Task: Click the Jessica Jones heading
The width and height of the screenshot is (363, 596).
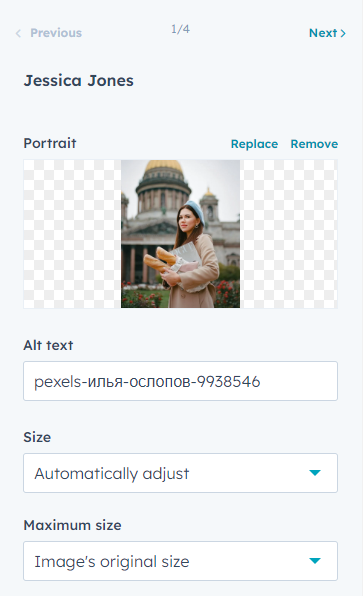Action: tap(79, 81)
